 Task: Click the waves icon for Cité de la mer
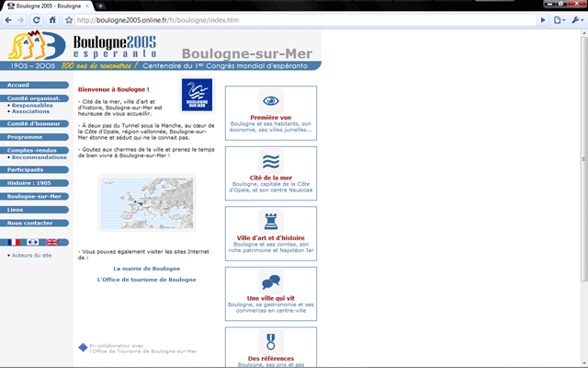pos(271,162)
